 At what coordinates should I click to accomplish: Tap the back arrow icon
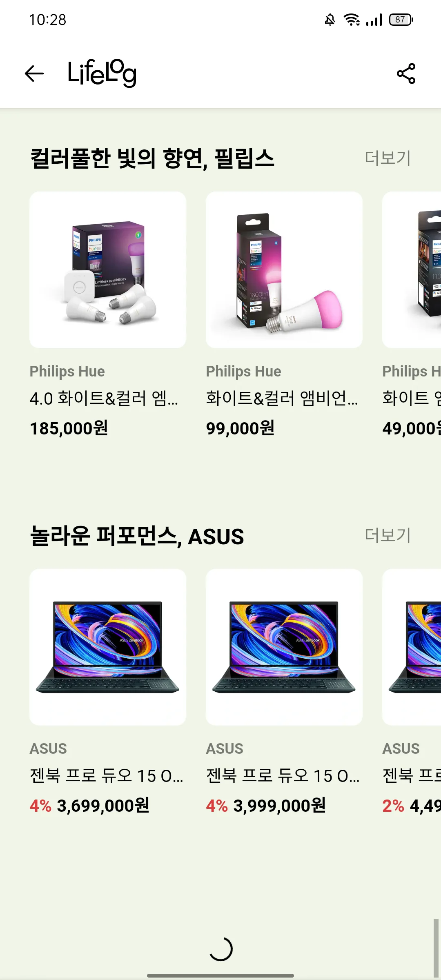pos(34,73)
